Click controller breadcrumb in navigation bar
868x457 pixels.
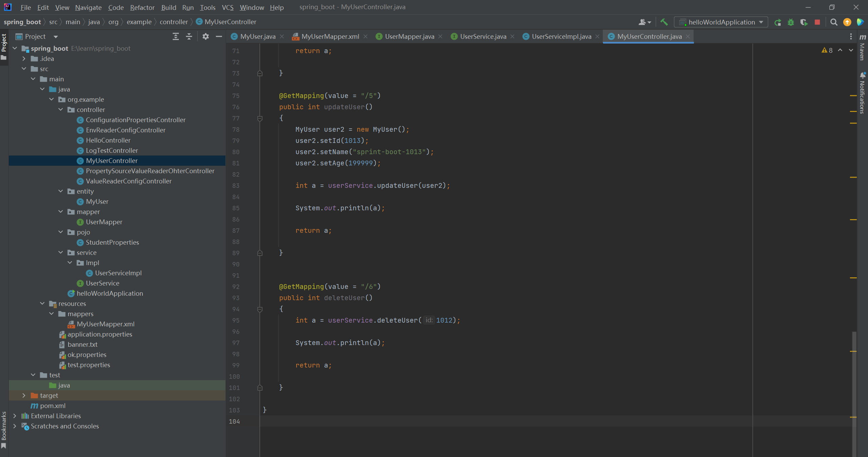click(x=173, y=22)
